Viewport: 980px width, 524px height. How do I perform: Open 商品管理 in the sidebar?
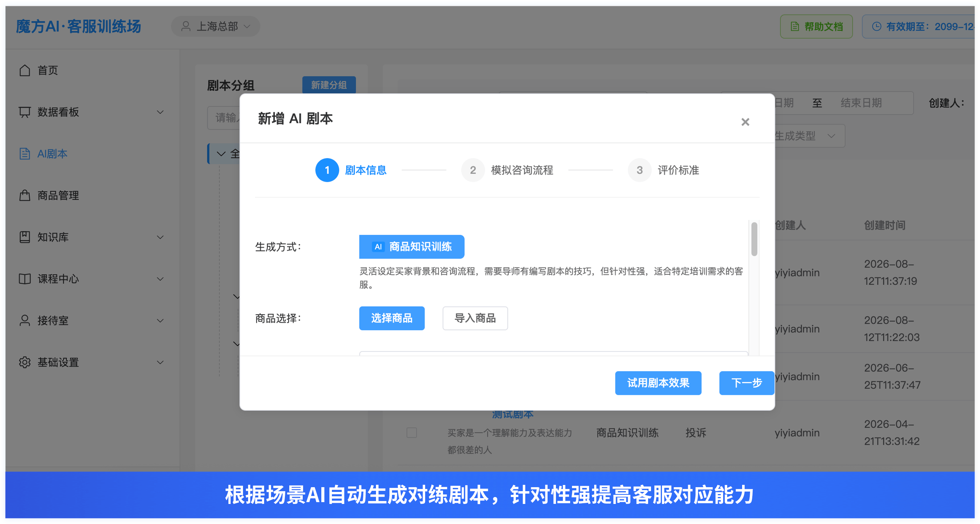(x=92, y=195)
